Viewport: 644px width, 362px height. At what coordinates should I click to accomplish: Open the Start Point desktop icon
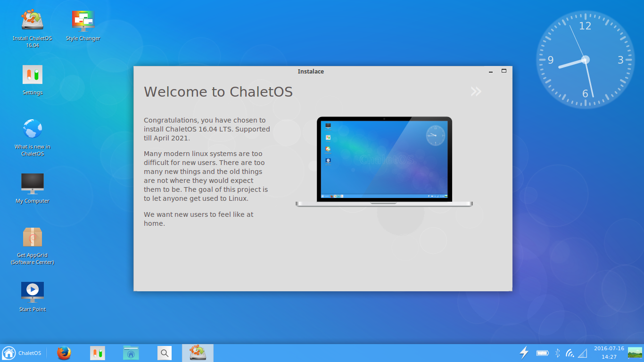pyautogui.click(x=33, y=296)
